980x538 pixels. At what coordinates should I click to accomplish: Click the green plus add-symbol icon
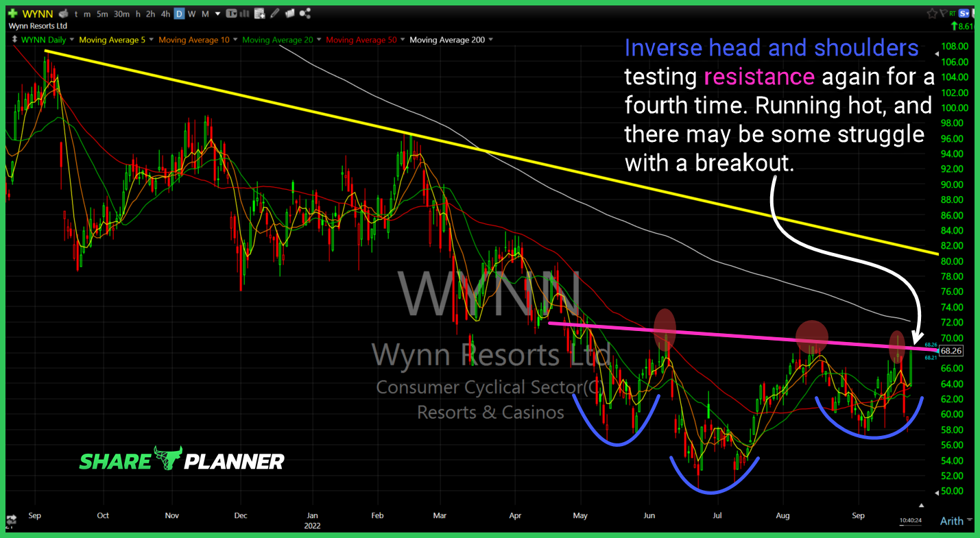click(12, 14)
